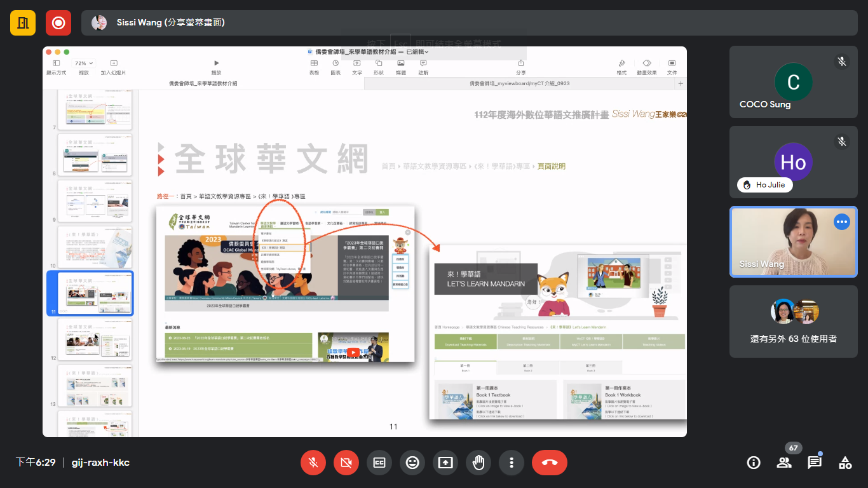Image resolution: width=868 pixels, height=488 pixels.
Task: Start the slideshow with the 播放 button
Action: (x=216, y=64)
